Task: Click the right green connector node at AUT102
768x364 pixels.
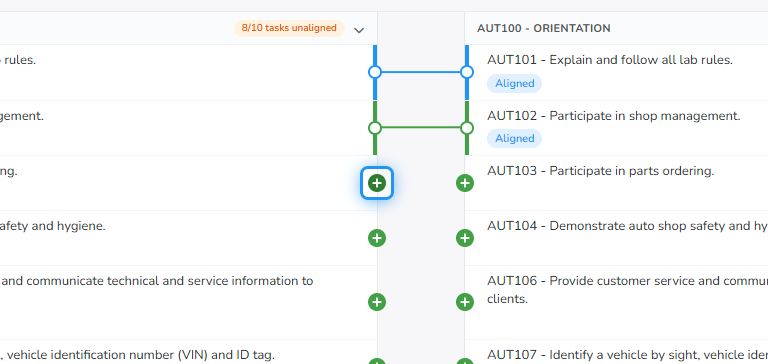Action: click(467, 128)
